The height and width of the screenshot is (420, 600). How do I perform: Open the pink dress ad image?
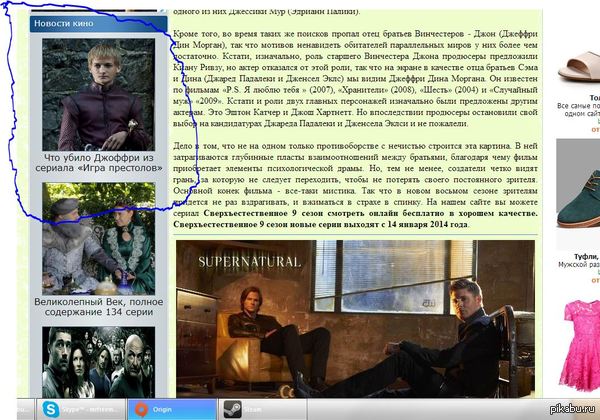click(580, 345)
